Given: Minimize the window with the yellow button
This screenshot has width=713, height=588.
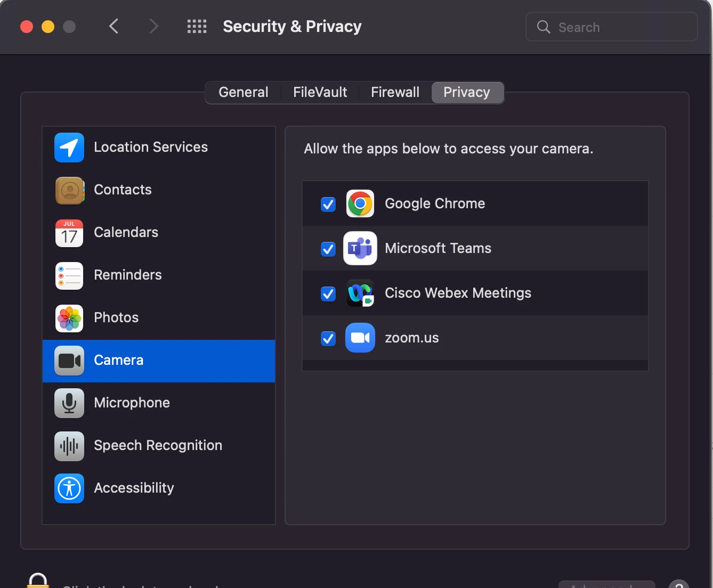Looking at the screenshot, I should [x=48, y=27].
